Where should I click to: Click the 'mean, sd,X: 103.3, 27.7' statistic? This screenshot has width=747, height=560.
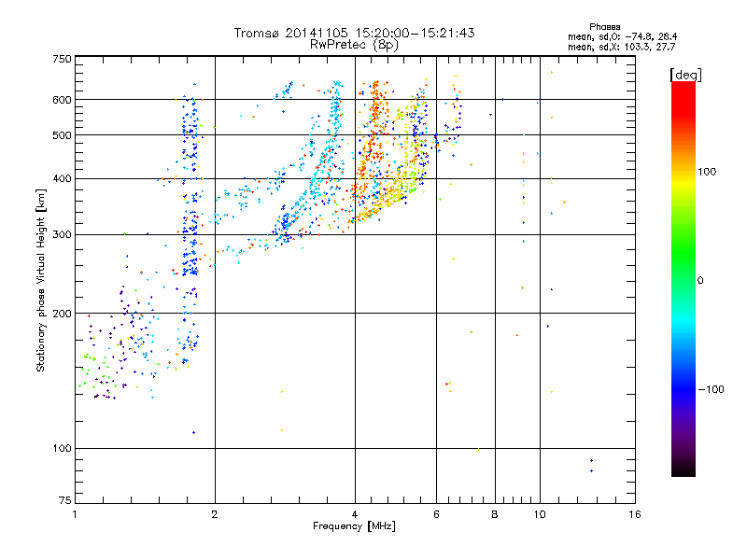click(x=621, y=47)
